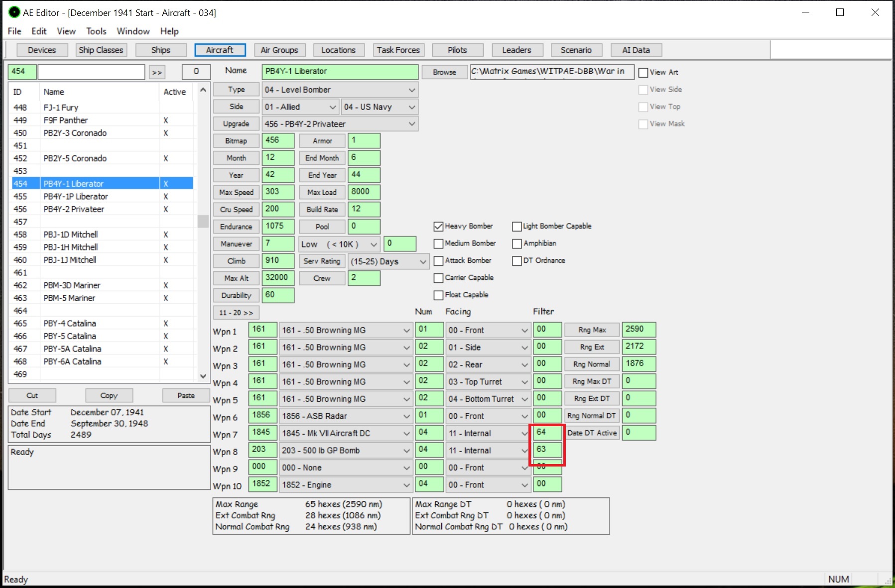Toggle the View Art checkbox
895x588 pixels.
tap(643, 73)
